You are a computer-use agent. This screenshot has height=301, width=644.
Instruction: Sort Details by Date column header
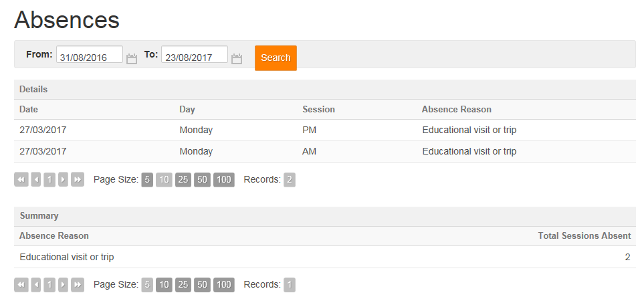coord(29,109)
